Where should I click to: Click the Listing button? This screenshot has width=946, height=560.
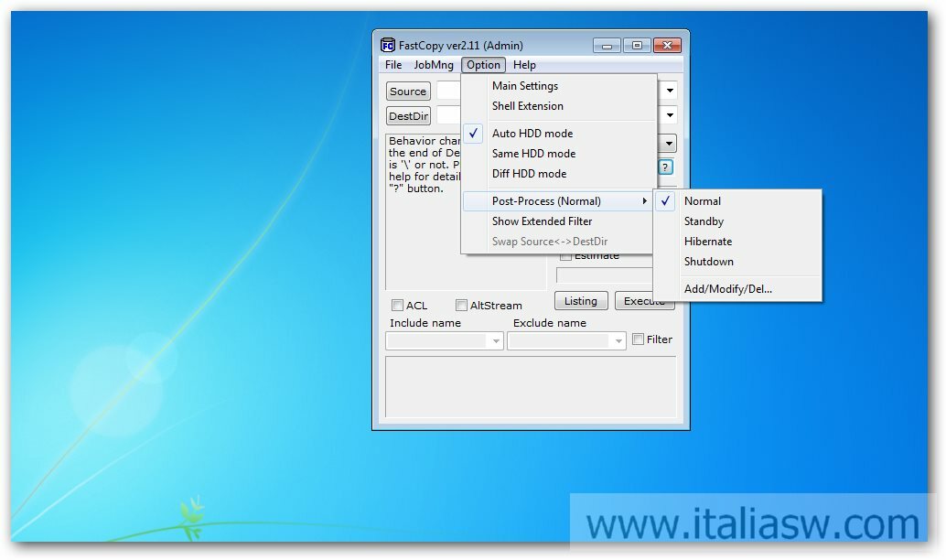pos(581,300)
